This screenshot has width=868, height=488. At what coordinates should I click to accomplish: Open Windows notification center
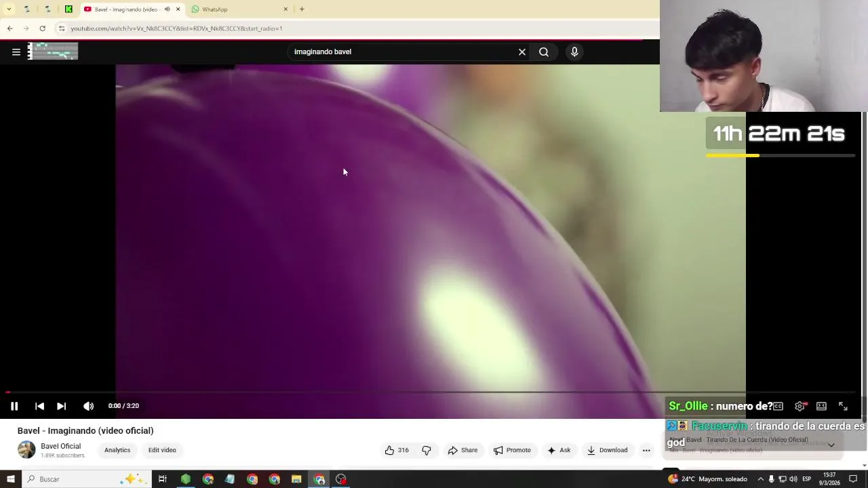pos(853,479)
